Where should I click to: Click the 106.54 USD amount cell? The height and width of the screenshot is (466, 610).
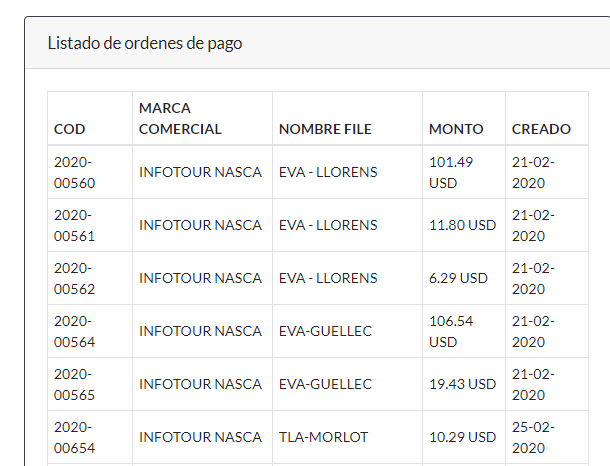point(451,331)
